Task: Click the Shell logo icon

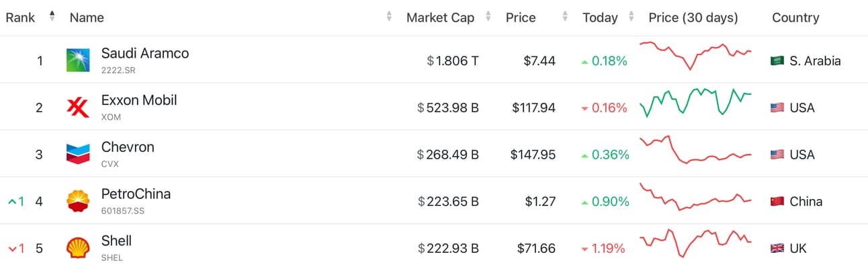Action: [78, 247]
